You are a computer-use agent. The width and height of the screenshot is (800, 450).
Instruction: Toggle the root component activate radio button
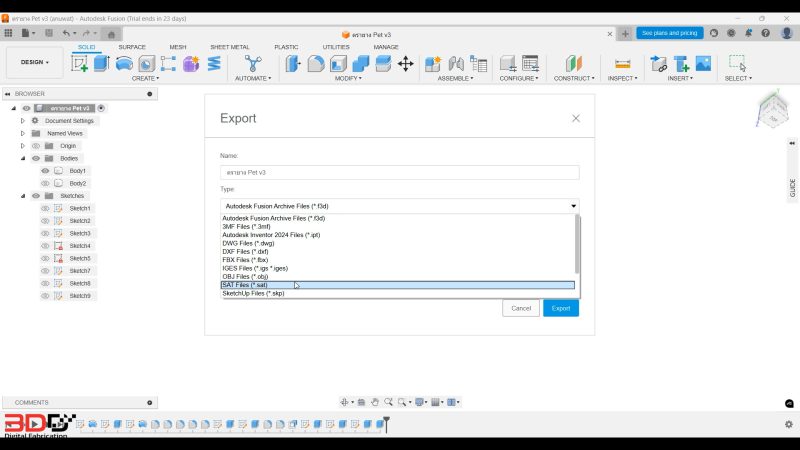101,108
